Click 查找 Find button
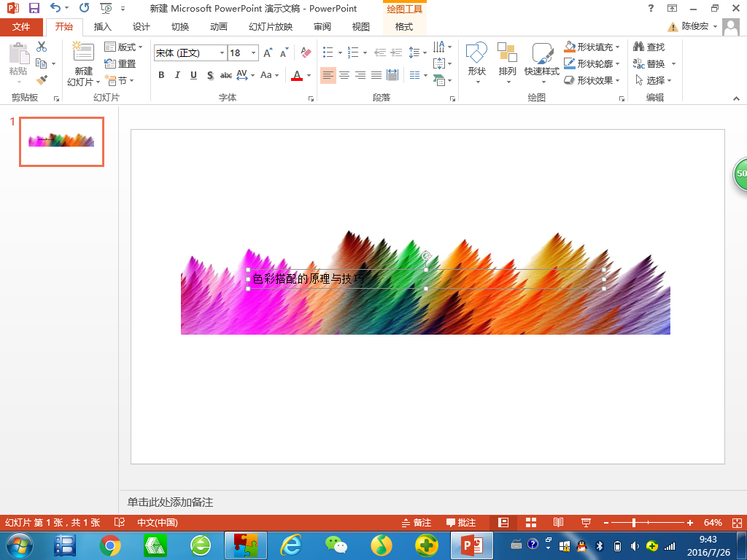747x560 pixels. point(649,47)
